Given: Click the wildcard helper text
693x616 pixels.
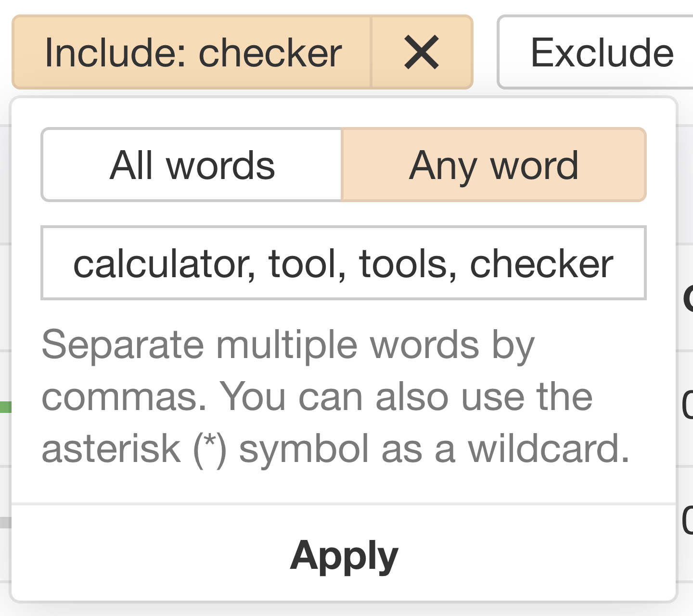Looking at the screenshot, I should [x=335, y=449].
